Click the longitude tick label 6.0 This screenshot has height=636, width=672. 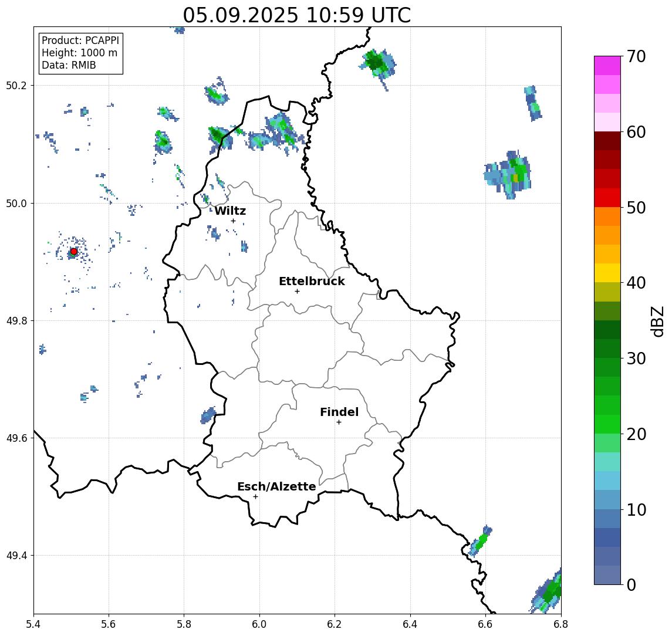[259, 624]
